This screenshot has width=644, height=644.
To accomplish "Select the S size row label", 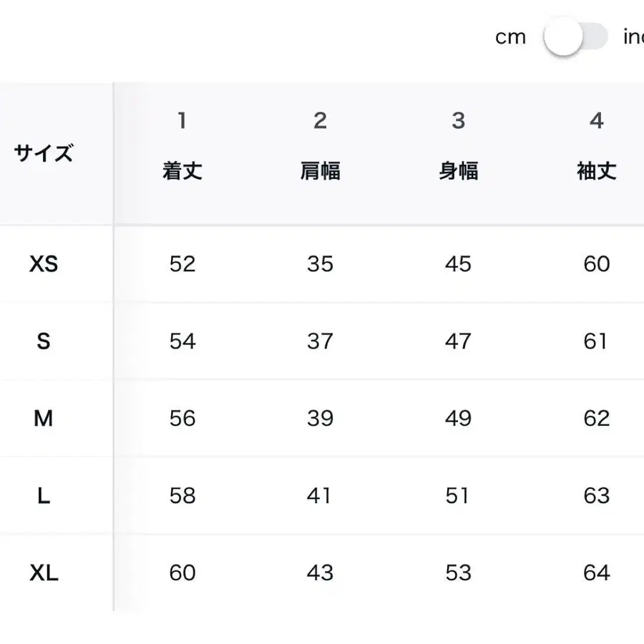I will pos(43,341).
